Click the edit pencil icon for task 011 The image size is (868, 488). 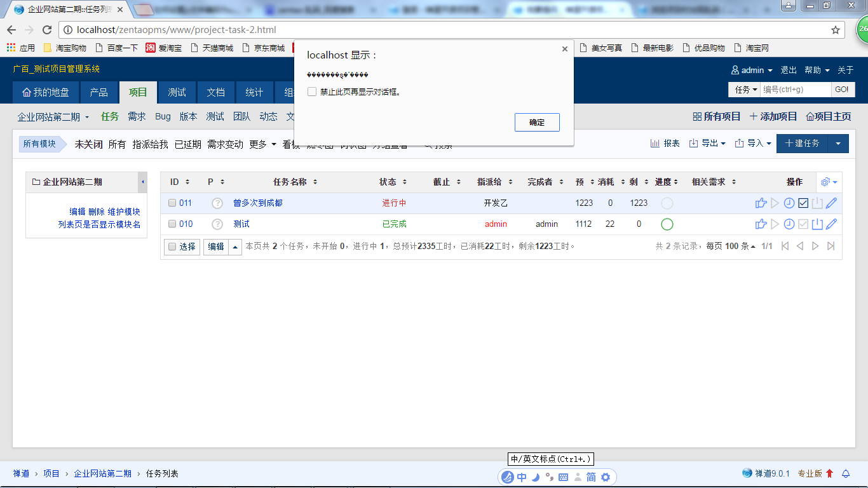click(831, 203)
